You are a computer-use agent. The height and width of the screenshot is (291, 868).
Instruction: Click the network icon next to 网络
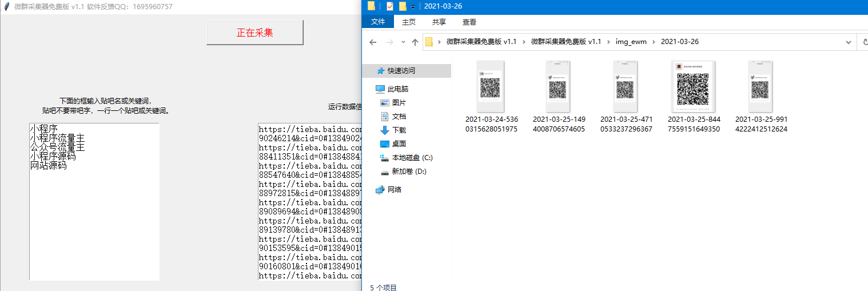(380, 190)
